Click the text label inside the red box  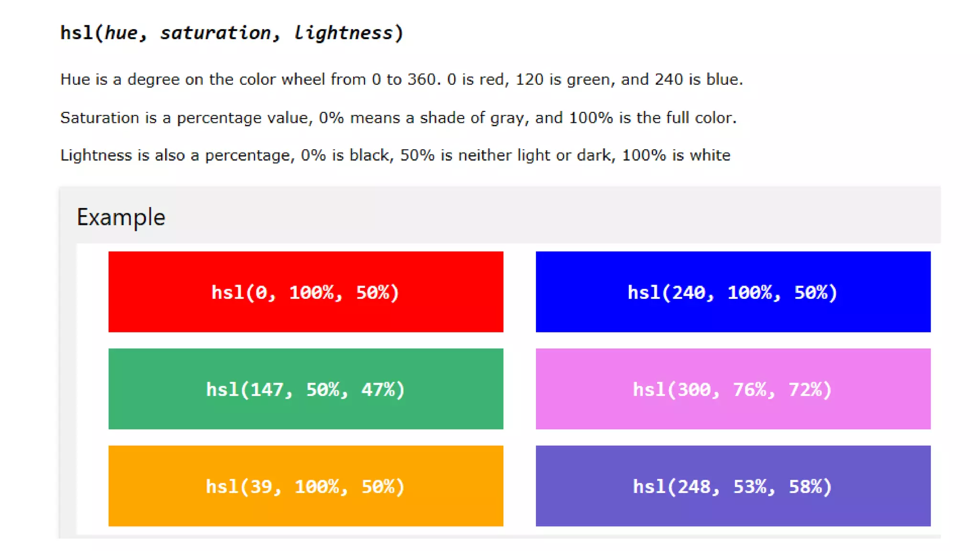305,292
